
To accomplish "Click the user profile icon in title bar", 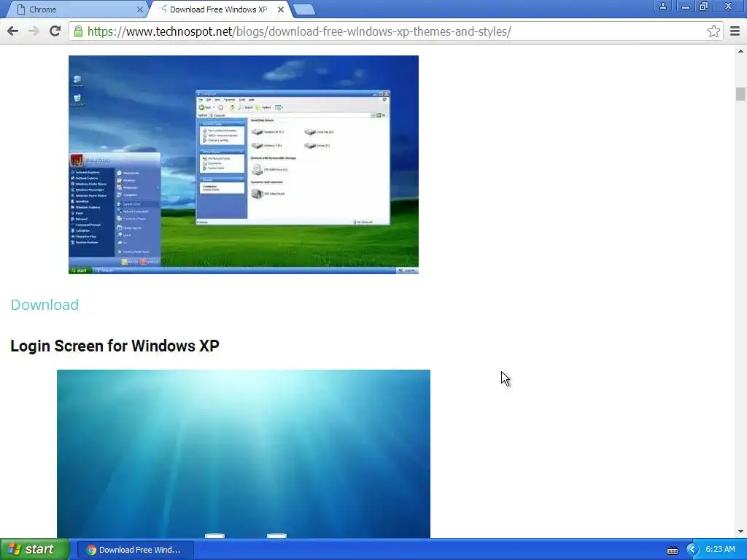I will [662, 6].
